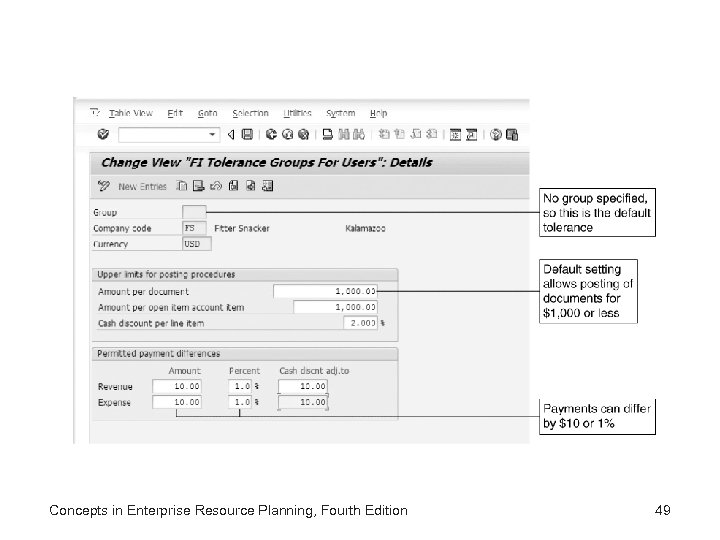This screenshot has height=540, width=720.
Task: Click the 'Amount per document' label
Action: coord(143,292)
